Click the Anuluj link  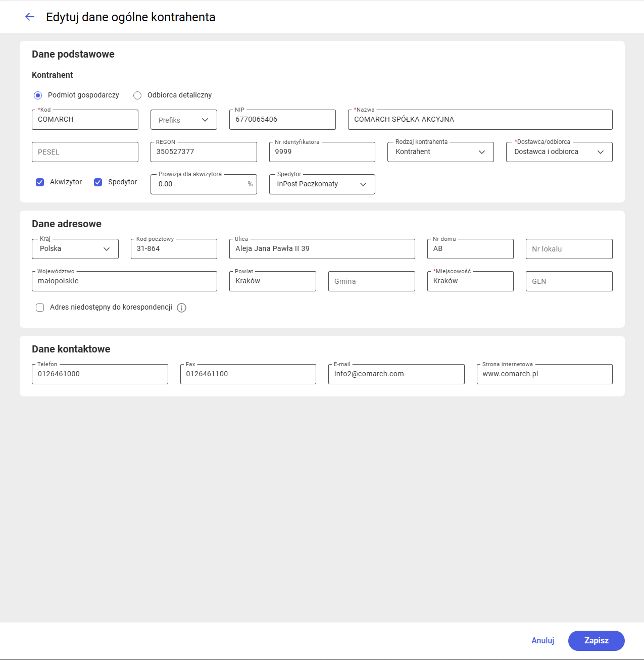pyautogui.click(x=542, y=641)
